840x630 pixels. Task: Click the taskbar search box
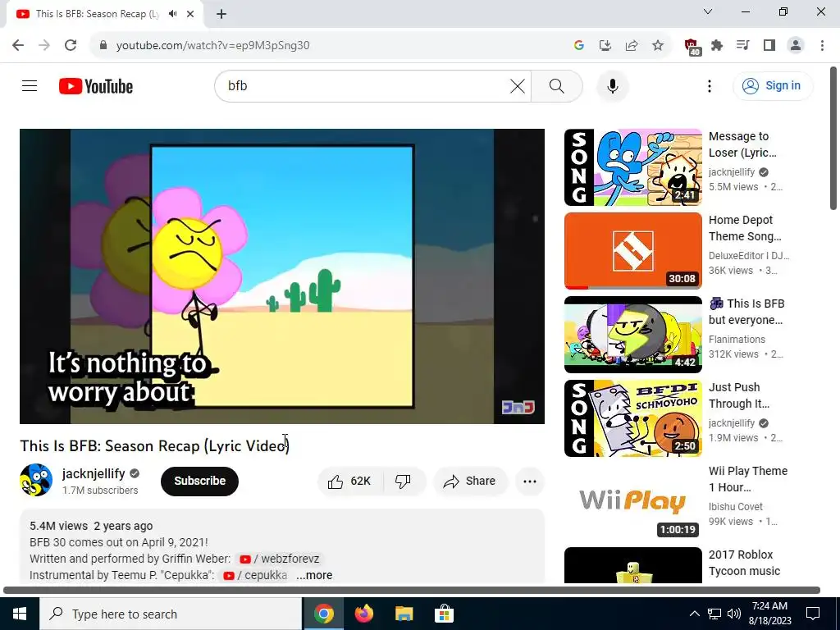coord(171,614)
